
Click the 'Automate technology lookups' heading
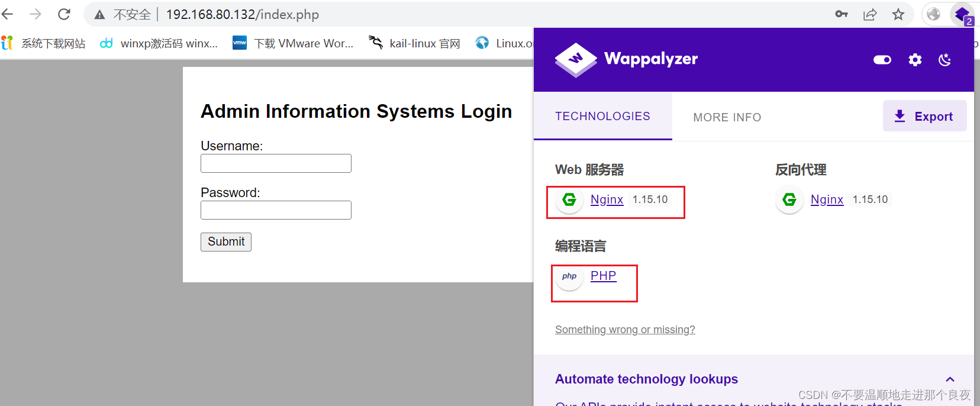point(646,379)
